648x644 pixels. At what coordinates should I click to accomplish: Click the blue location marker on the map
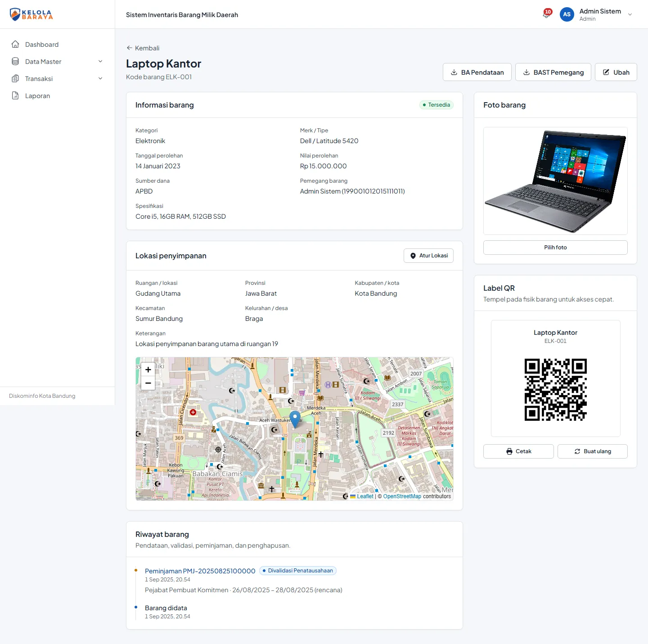click(295, 419)
